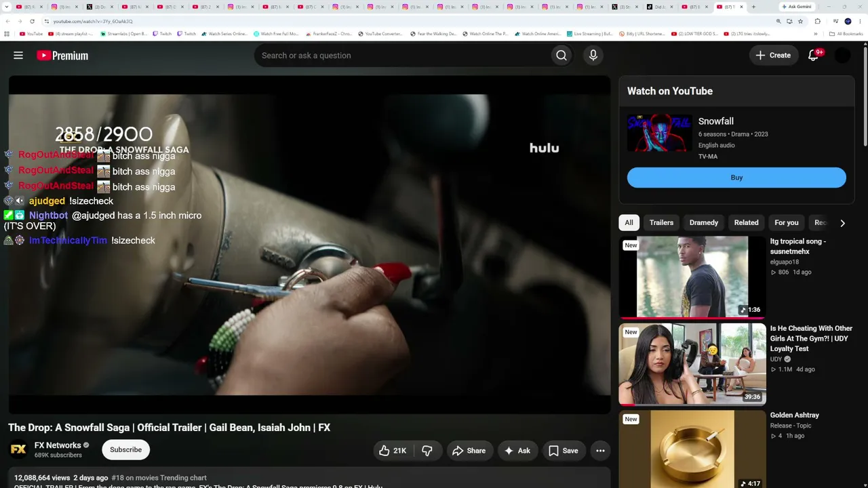
Task: Select the Trailers filter chip
Action: tap(661, 223)
